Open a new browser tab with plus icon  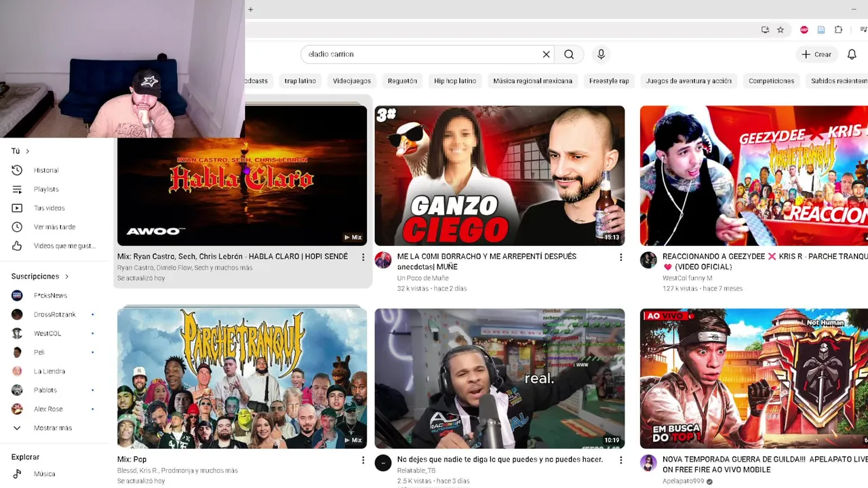pyautogui.click(x=250, y=9)
